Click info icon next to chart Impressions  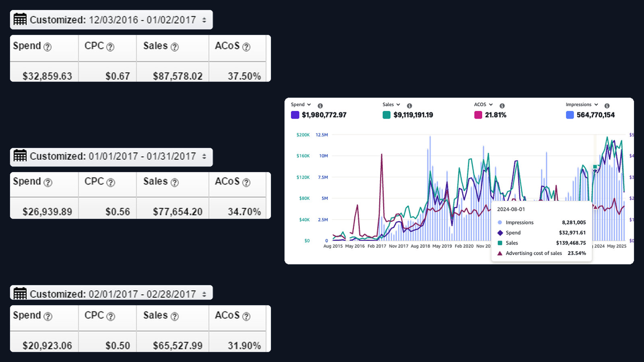[x=607, y=106]
